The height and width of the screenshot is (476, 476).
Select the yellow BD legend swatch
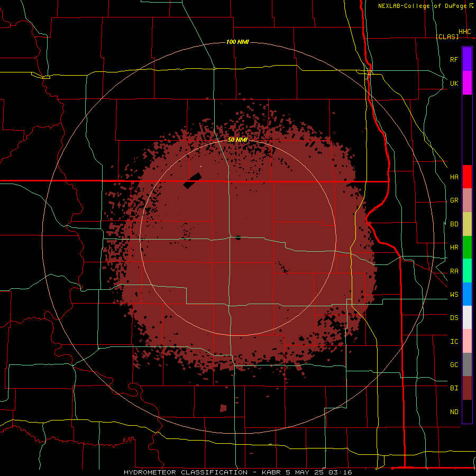[x=467, y=224]
